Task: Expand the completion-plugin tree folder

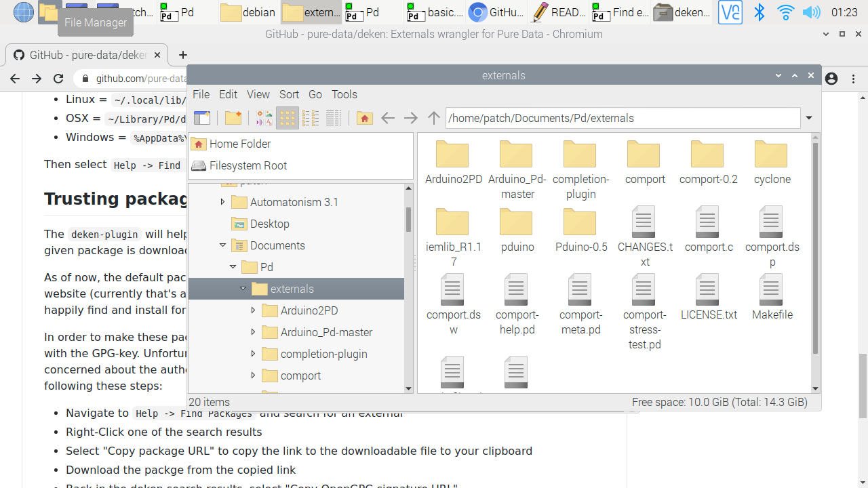Action: coord(253,354)
